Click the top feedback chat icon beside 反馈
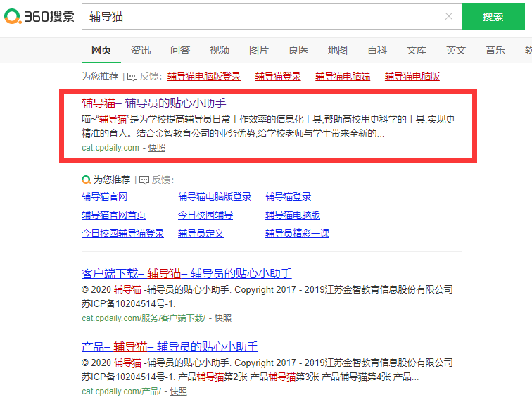This screenshot has width=532, height=402. pyautogui.click(x=132, y=77)
